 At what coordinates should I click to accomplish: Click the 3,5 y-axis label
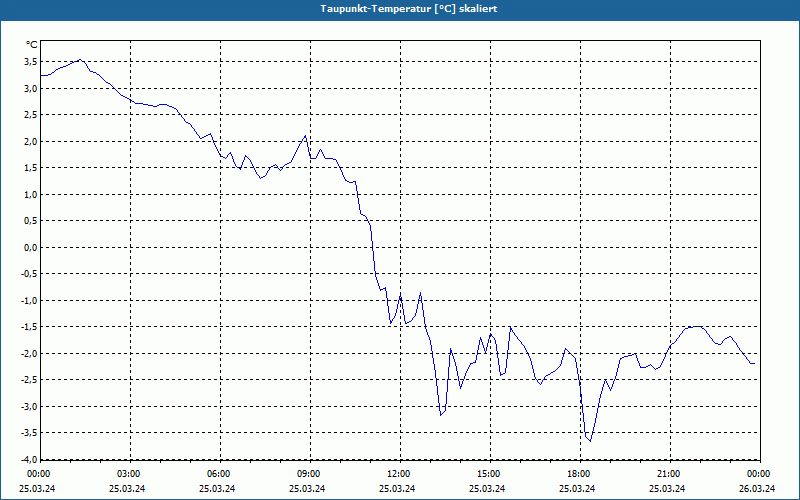coord(30,62)
